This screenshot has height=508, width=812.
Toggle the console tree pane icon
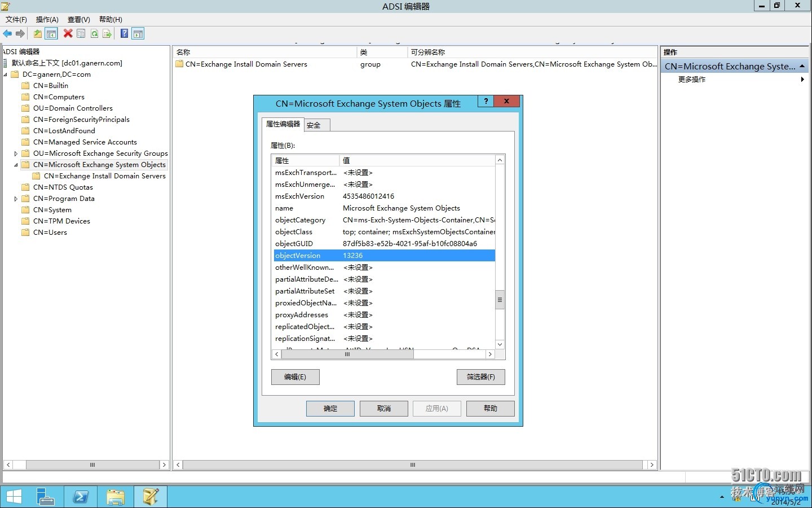tap(51, 34)
